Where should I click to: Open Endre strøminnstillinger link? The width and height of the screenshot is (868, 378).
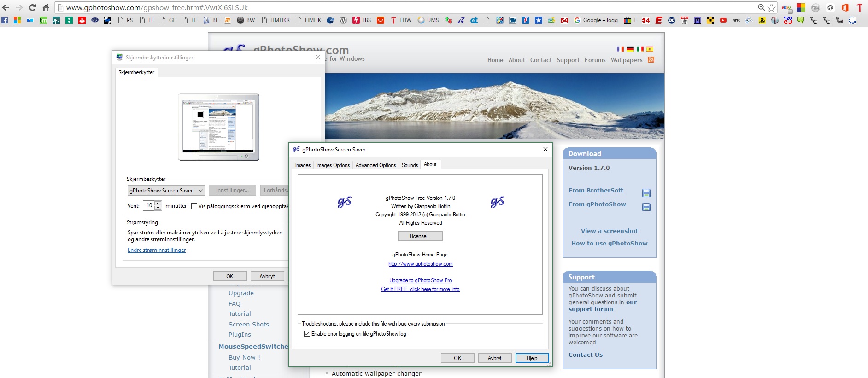(157, 250)
